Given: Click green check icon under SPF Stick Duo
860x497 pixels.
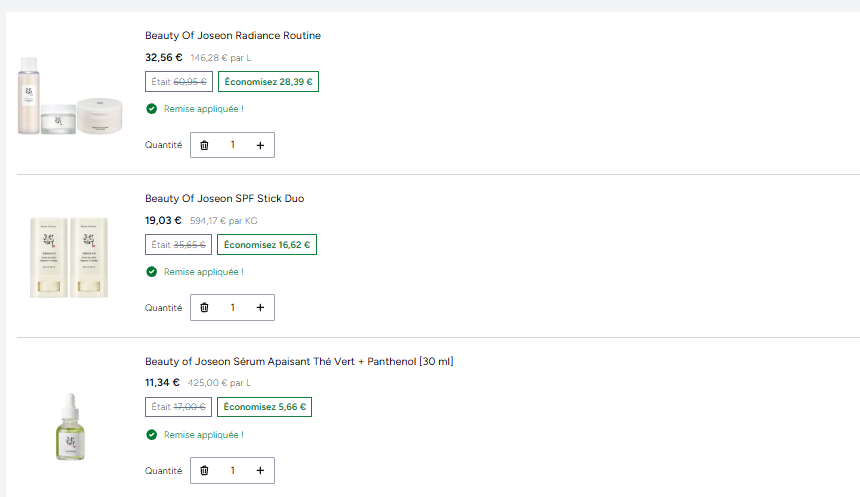Looking at the screenshot, I should (x=151, y=272).
